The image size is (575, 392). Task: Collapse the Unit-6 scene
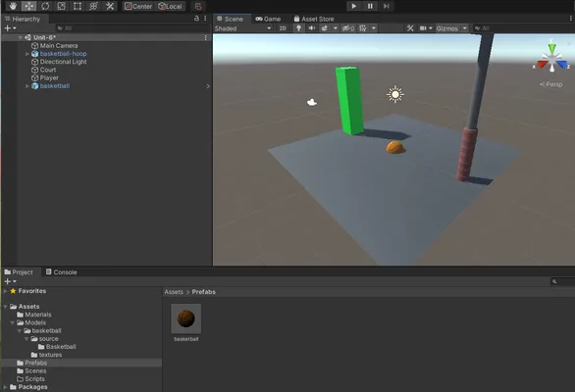point(21,37)
